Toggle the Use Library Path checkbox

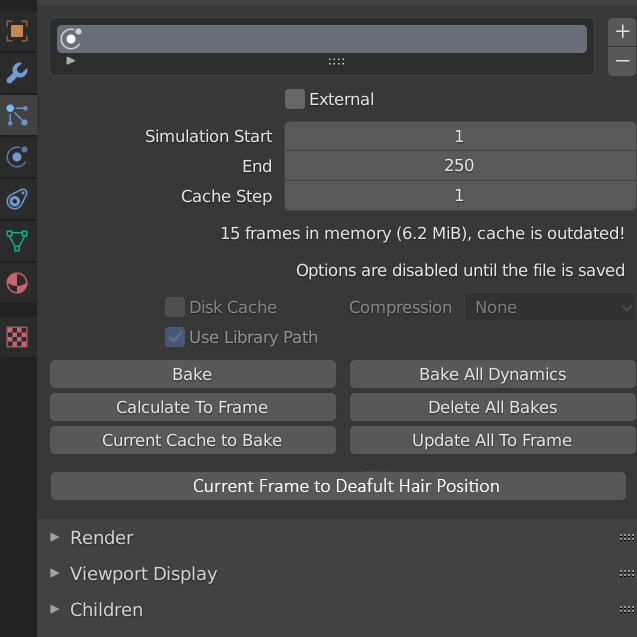pos(175,337)
